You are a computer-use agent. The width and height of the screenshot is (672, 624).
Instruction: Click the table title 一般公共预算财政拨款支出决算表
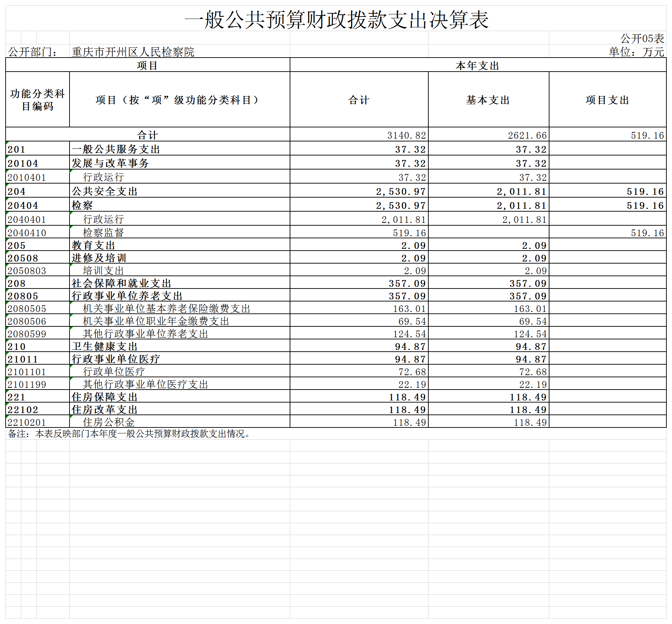pos(336,19)
